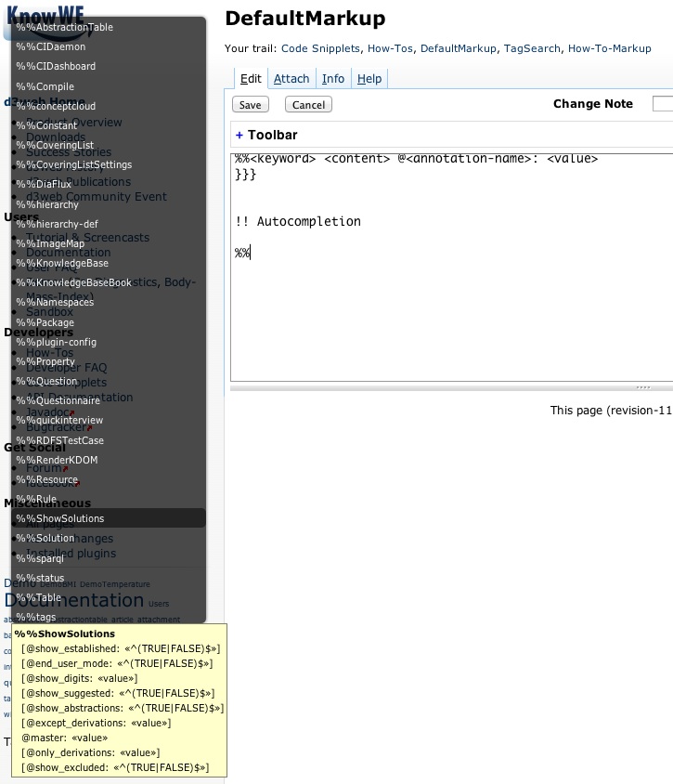Screen dimensions: 673x784
Task: Select %%sparql suggestion
Action: 109,557
